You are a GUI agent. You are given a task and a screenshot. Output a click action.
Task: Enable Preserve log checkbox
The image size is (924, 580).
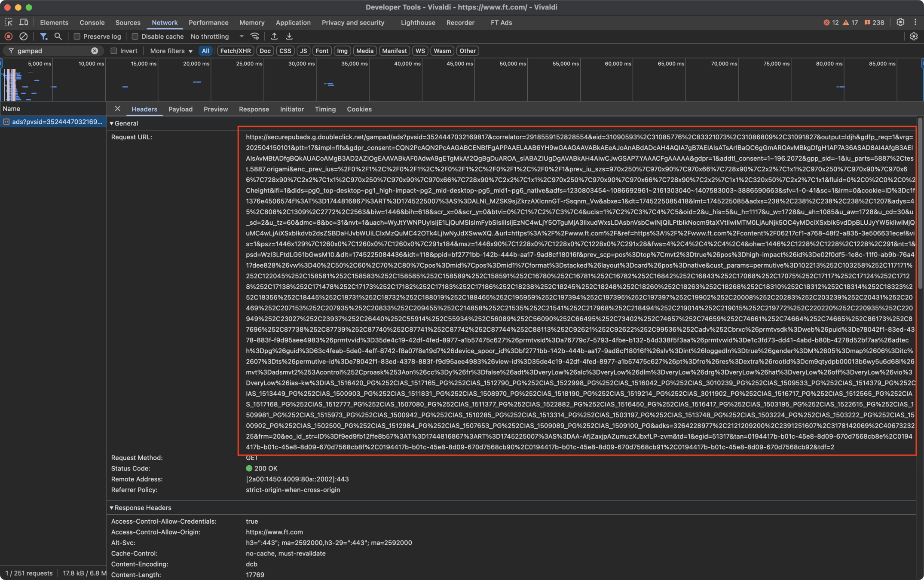[x=77, y=37]
